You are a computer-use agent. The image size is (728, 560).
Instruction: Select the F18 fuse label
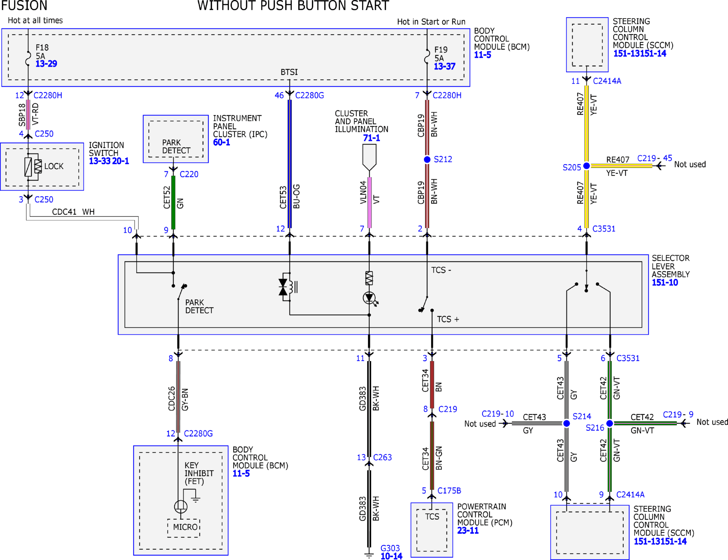tap(42, 47)
